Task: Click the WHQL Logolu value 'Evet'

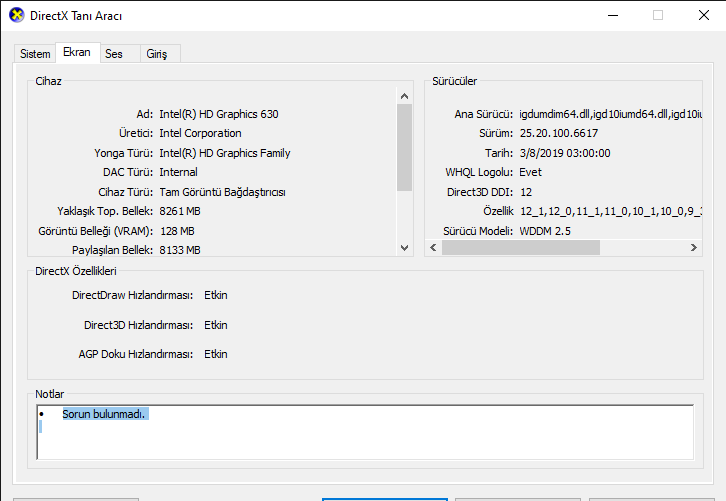Action: coord(531,172)
